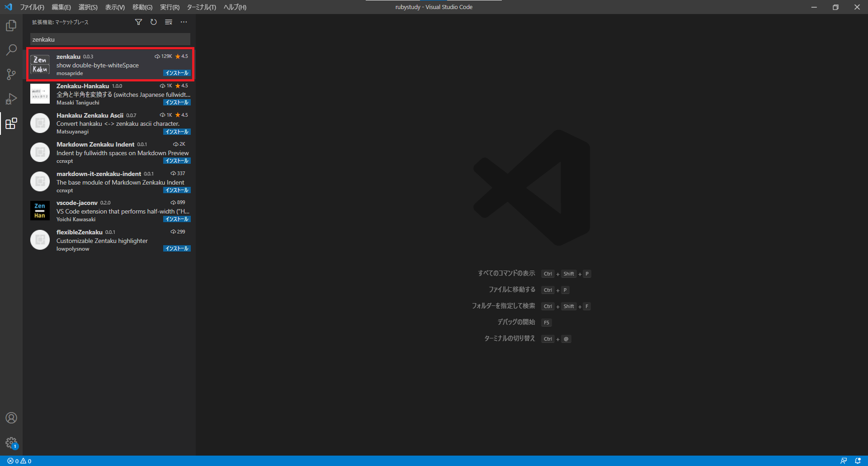Refresh the extensions list
This screenshot has width=868, height=466.
(154, 22)
